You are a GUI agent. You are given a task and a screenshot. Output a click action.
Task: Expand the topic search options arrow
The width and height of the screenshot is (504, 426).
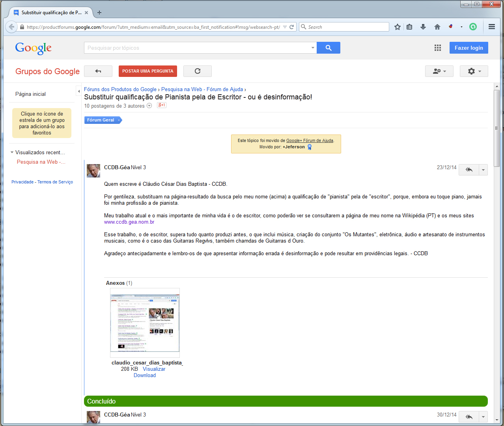click(313, 48)
